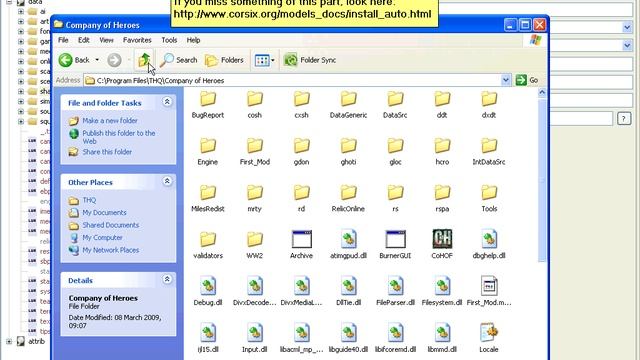This screenshot has height=360, width=640.
Task: Select the Filesystem.dll file
Action: pos(442,292)
